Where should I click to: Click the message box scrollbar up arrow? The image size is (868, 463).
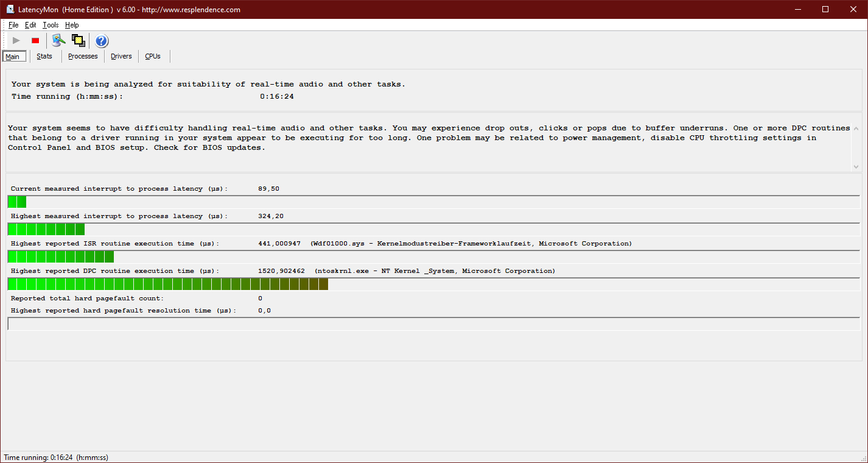(x=856, y=129)
